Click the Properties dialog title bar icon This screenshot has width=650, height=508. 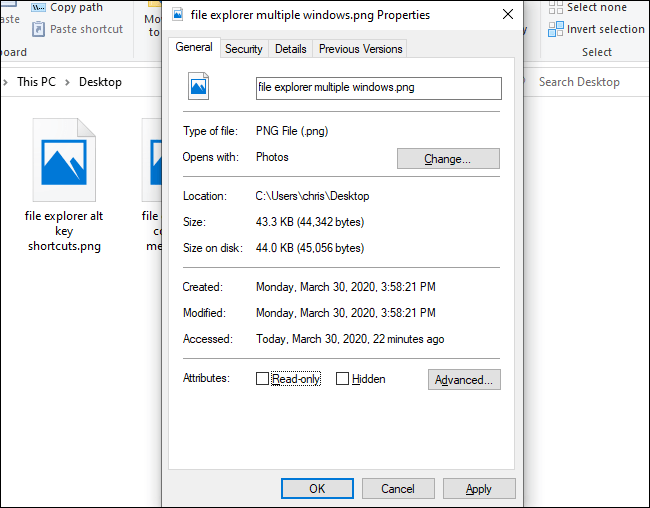coord(177,15)
